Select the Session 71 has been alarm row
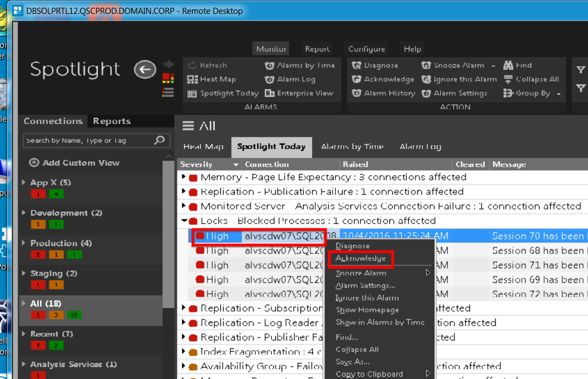588x379 pixels. pos(388,265)
